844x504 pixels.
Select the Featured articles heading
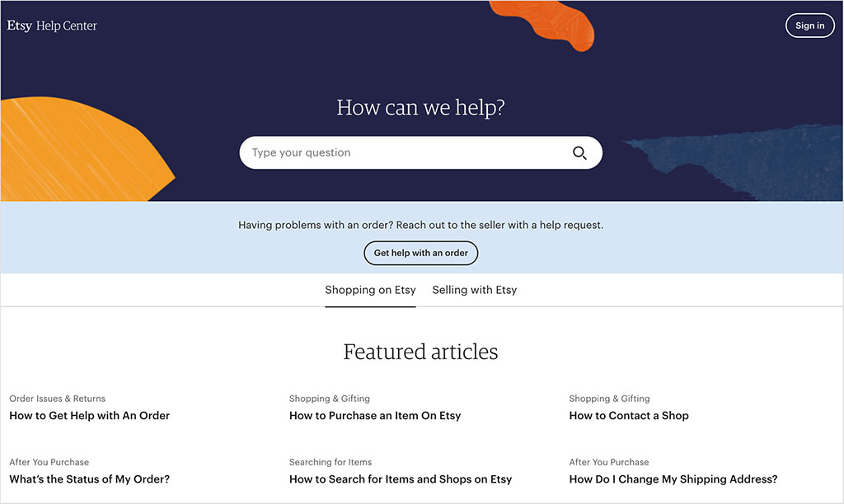click(420, 352)
